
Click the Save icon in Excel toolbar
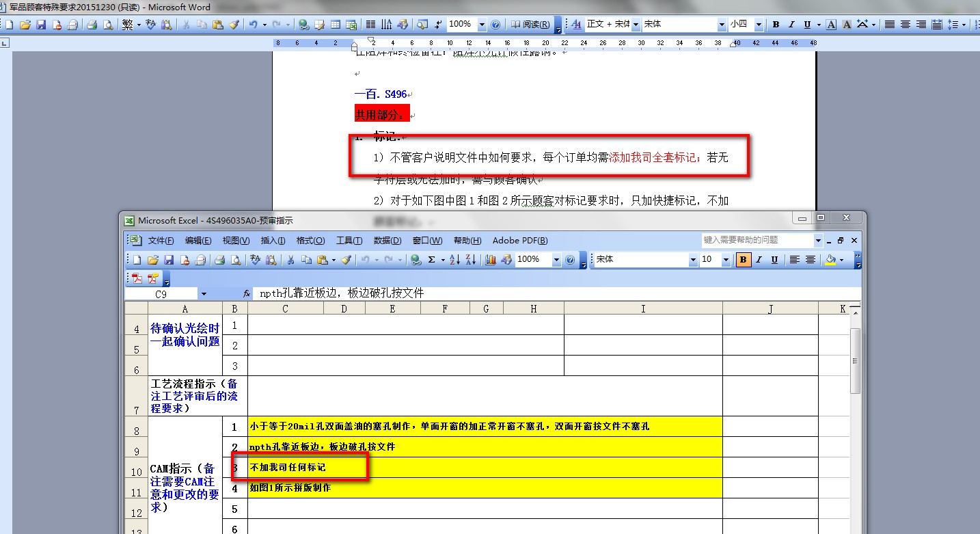[169, 260]
